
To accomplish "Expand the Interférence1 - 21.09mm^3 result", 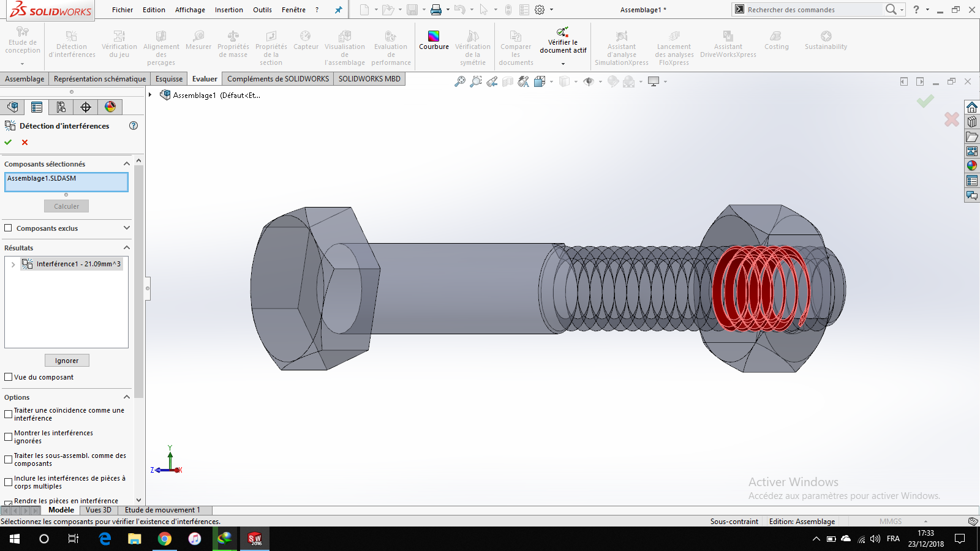I will [x=12, y=264].
